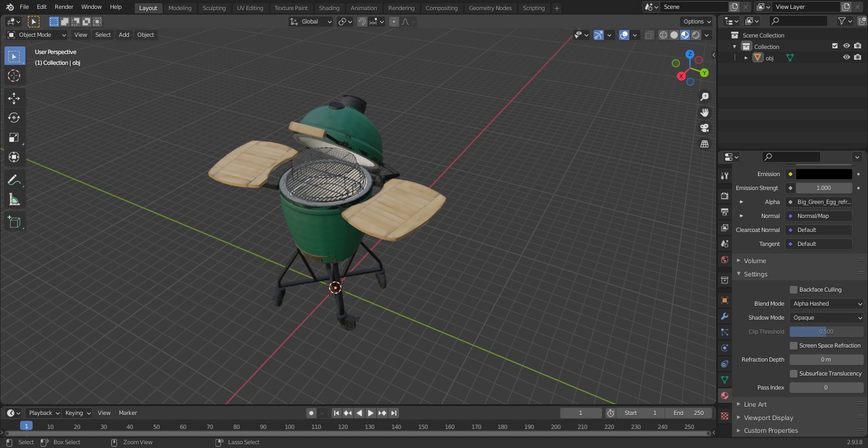Enable Backface Culling checkbox
868x448 pixels.
794,290
